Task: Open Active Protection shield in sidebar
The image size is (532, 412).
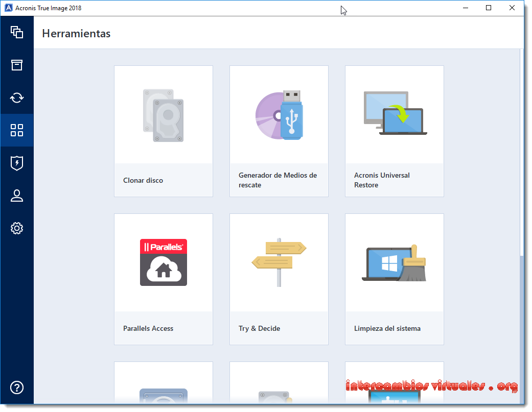Action: pyautogui.click(x=17, y=163)
